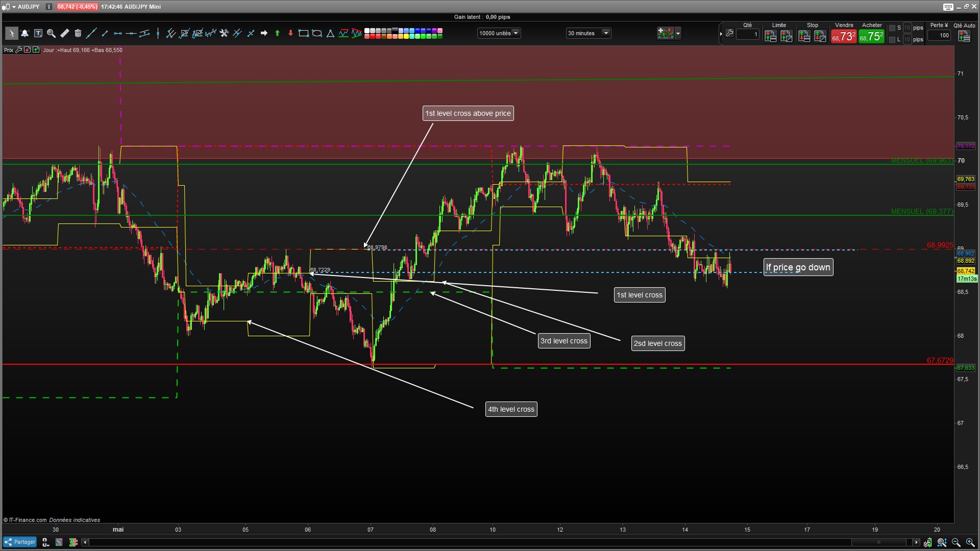The height and width of the screenshot is (551, 980).
Task: Select the alert bell tool
Action: click(x=24, y=34)
